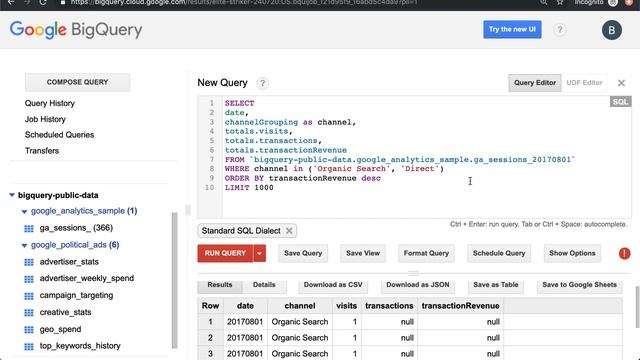
Task: Collapse the google_political_ads dataset
Action: point(24,245)
